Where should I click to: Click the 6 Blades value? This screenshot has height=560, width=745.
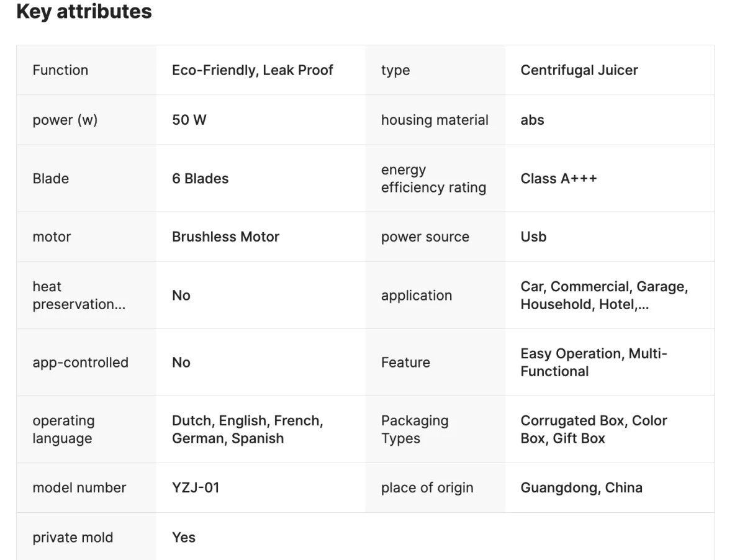(x=201, y=178)
